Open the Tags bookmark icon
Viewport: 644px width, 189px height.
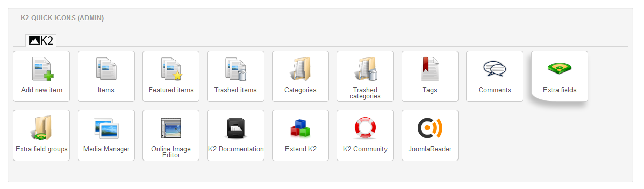[430, 76]
